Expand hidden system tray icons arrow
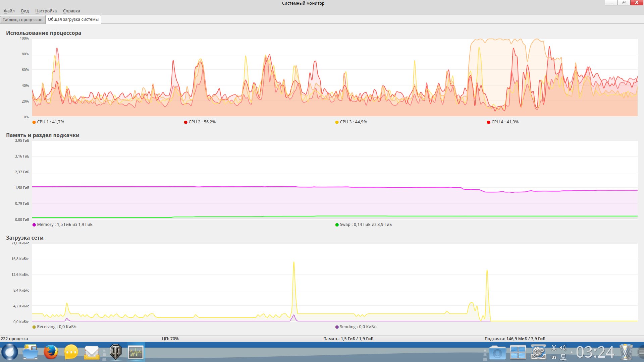Screen dimensions: 644x362 click(x=572, y=352)
